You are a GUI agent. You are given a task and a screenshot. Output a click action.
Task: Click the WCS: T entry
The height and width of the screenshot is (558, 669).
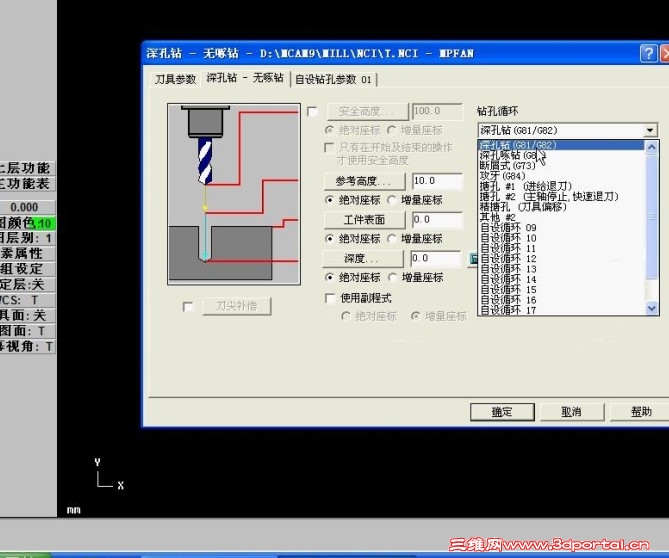tap(27, 300)
